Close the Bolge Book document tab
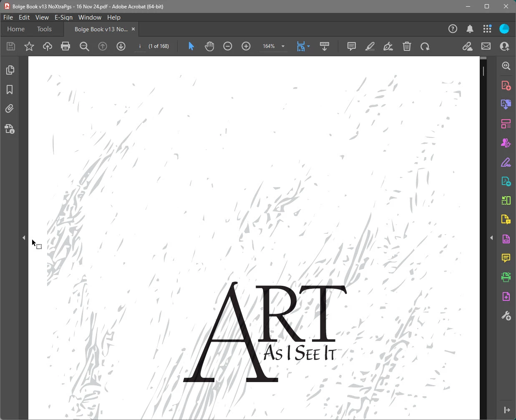The height and width of the screenshot is (420, 516). coord(133,29)
